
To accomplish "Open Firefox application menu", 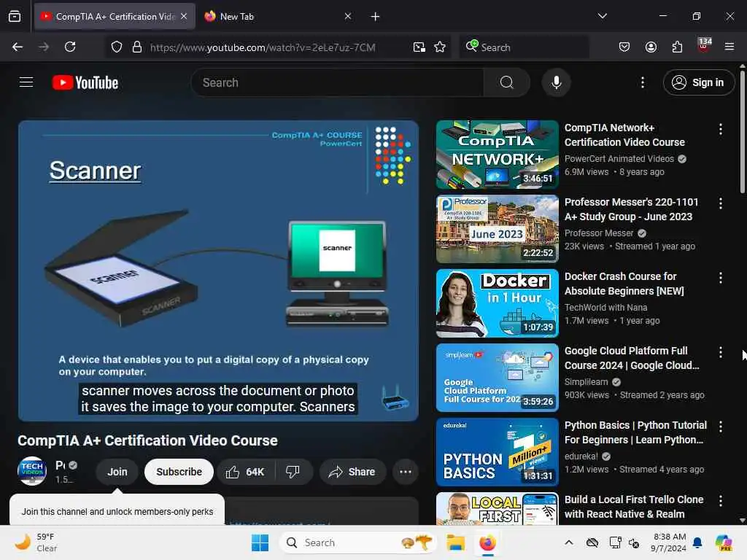I will 729,47.
